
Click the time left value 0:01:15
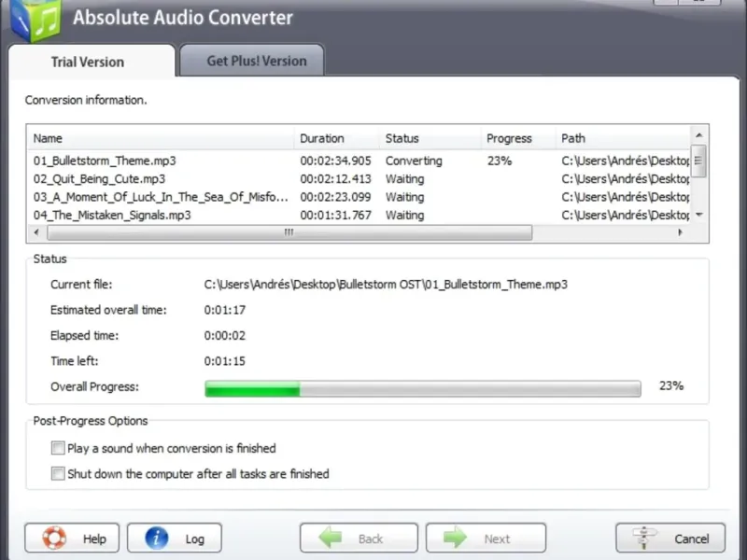tap(225, 361)
